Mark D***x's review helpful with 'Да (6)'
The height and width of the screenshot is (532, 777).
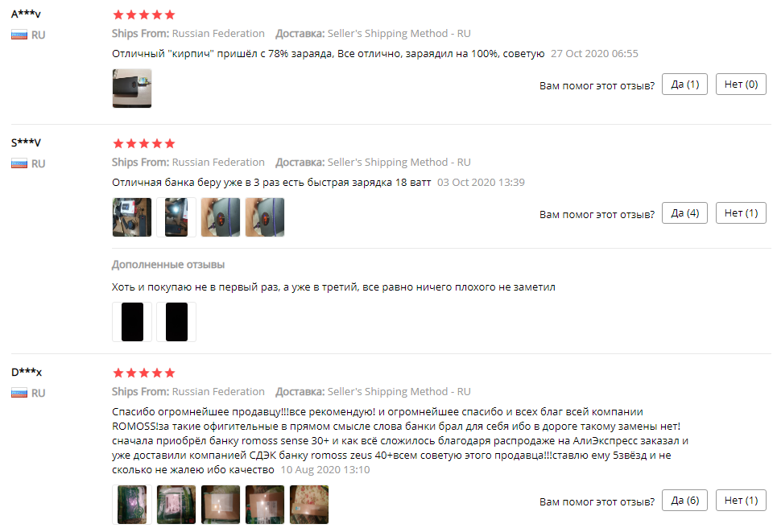[x=684, y=501]
